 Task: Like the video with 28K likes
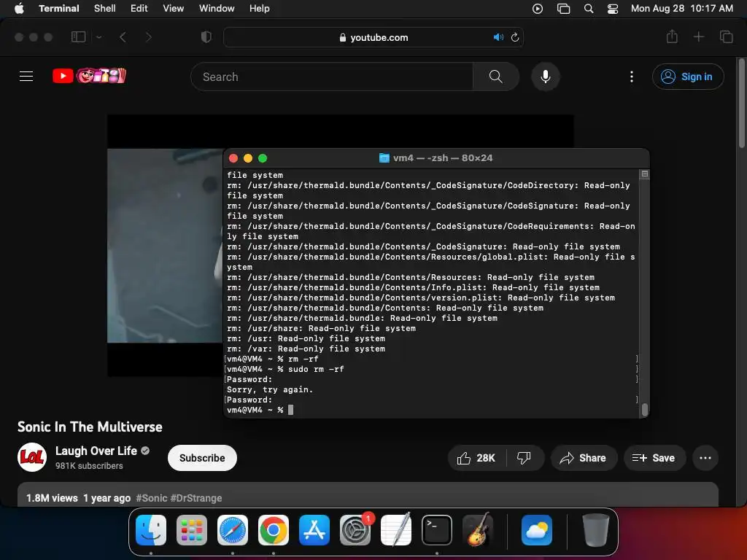476,458
